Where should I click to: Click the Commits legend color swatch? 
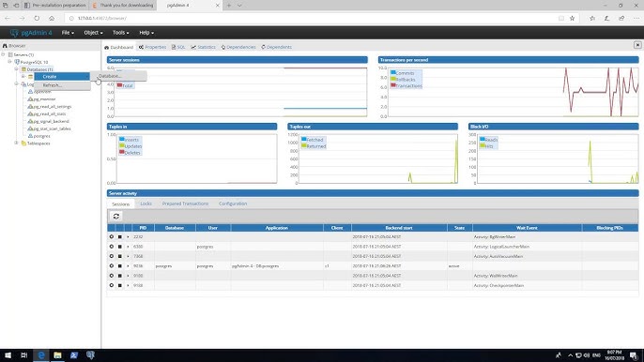393,72
